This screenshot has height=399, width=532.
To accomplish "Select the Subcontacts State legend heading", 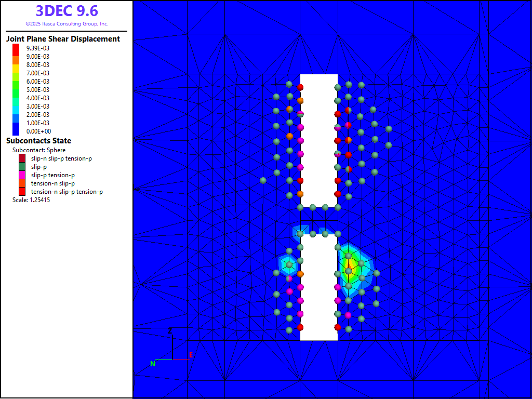I will click(x=38, y=141).
